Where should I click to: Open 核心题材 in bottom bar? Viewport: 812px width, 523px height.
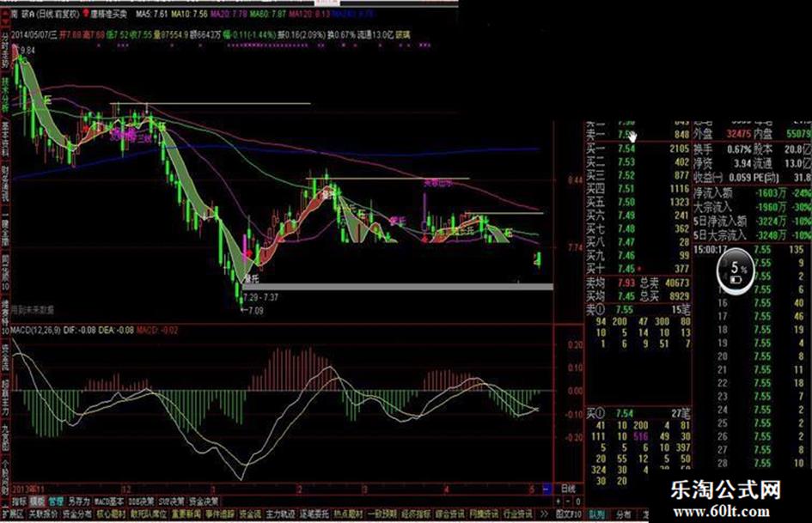tap(112, 514)
